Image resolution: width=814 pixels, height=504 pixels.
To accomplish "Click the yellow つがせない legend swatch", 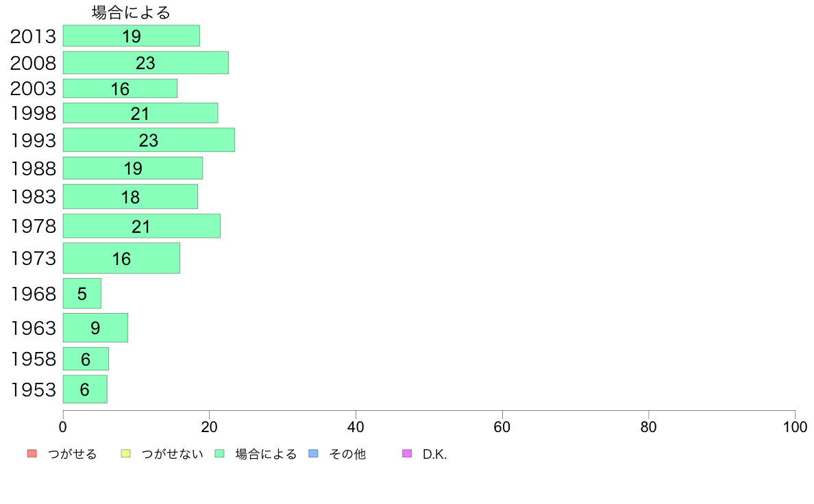I will tap(125, 453).
